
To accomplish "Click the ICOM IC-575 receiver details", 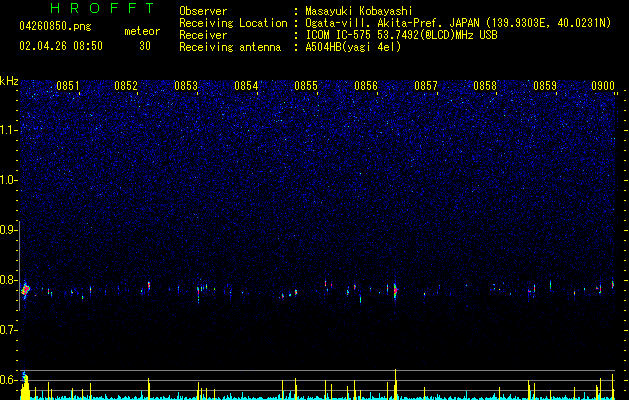I will tap(401, 35).
